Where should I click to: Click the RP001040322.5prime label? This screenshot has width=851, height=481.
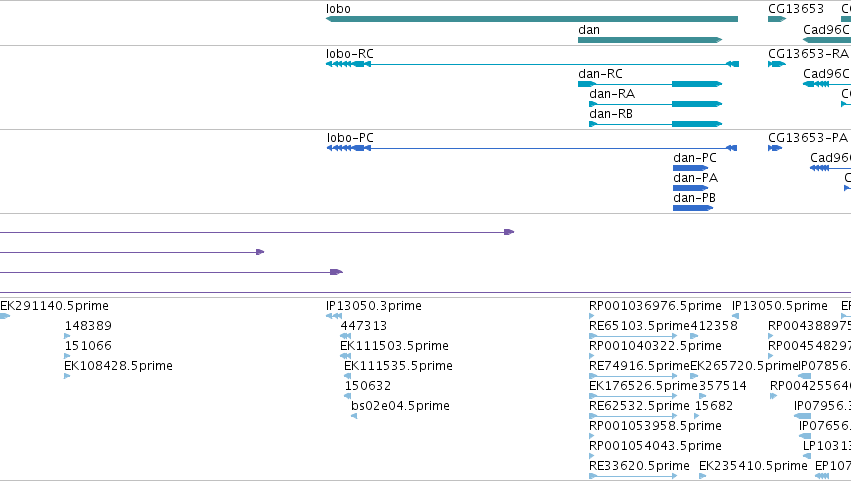coord(655,346)
